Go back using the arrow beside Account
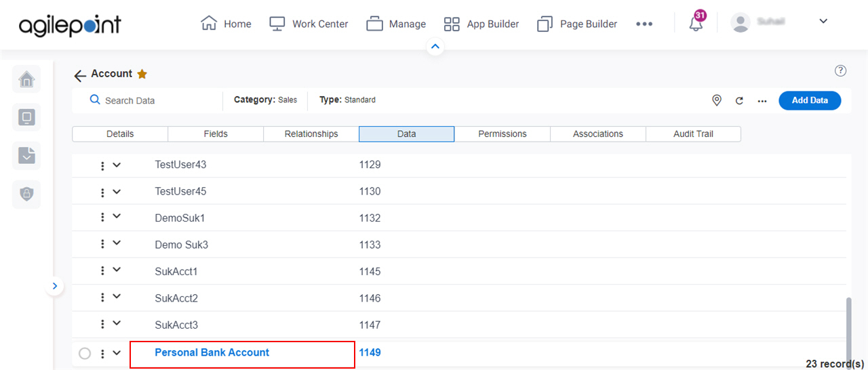The width and height of the screenshot is (868, 370). pyautogui.click(x=80, y=76)
